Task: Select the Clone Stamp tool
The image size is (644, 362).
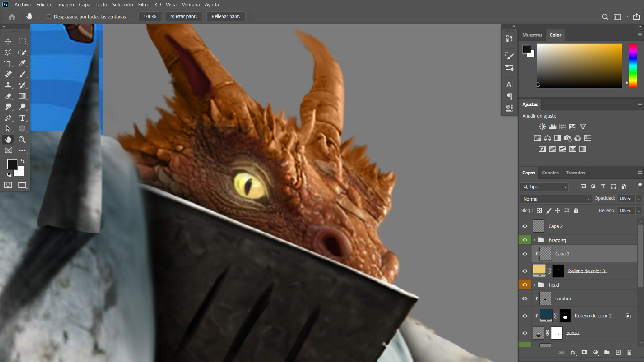Action: [8, 85]
